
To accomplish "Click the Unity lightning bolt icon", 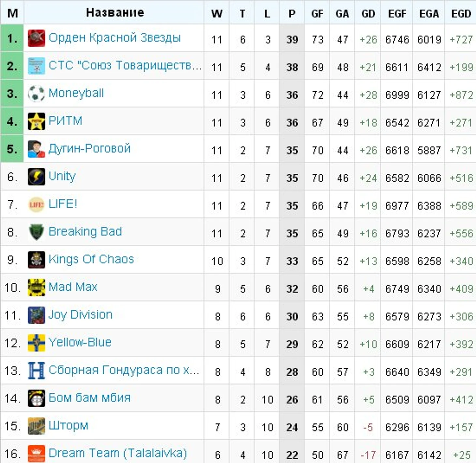I will click(36, 177).
